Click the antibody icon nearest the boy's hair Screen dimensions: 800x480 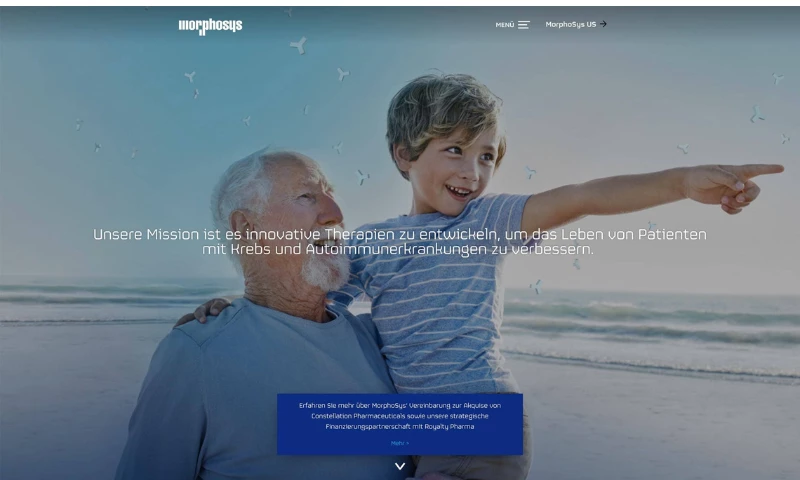coord(343,74)
